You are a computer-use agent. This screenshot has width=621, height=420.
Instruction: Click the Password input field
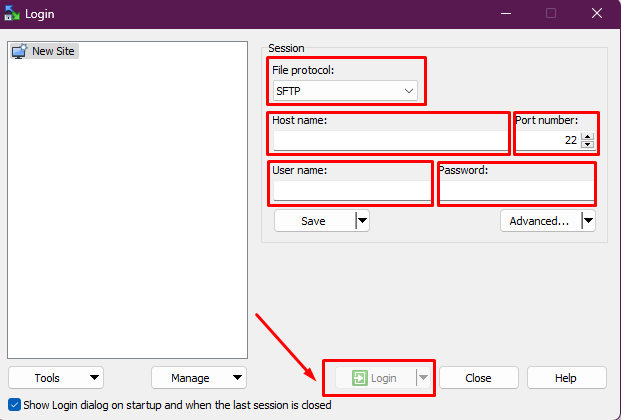point(516,190)
